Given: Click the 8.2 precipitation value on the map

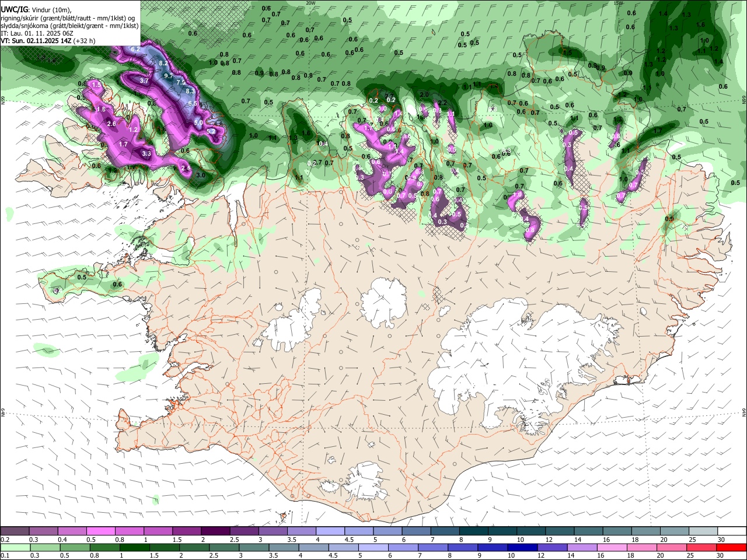Looking at the screenshot, I should [x=163, y=63].
